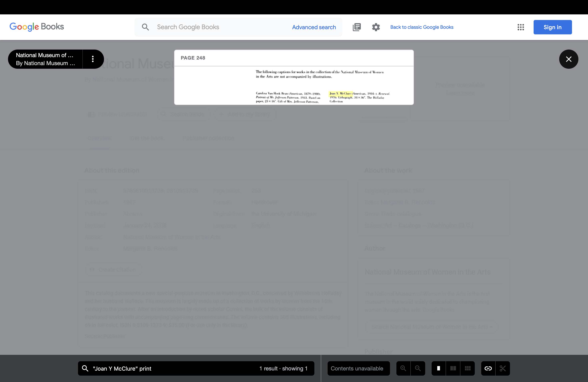Click Advanced search link
This screenshot has width=588, height=382.
coord(314,27)
